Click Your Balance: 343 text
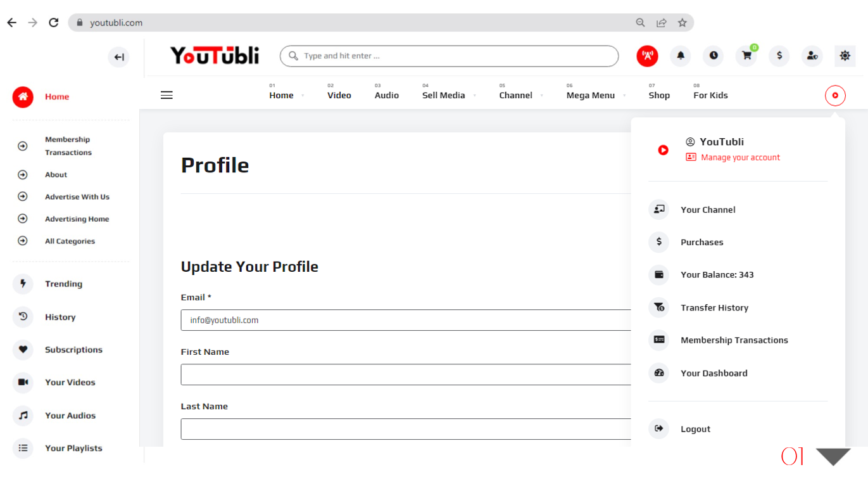Screen dimensions: 868x486 (717, 275)
